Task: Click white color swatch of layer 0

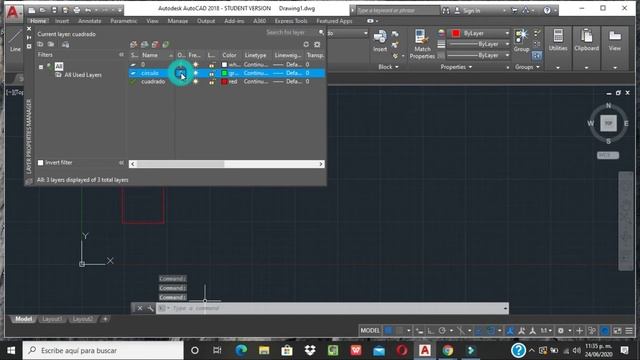Action: (x=224, y=64)
